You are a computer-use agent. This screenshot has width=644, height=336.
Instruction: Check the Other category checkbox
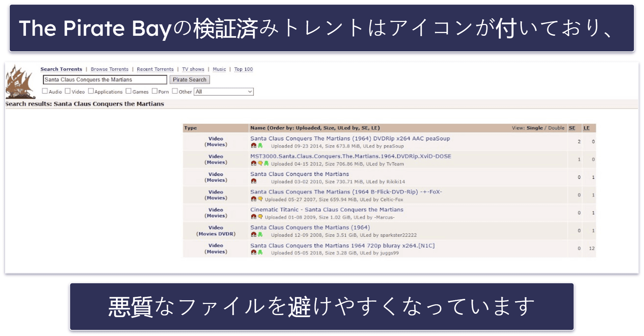175,91
